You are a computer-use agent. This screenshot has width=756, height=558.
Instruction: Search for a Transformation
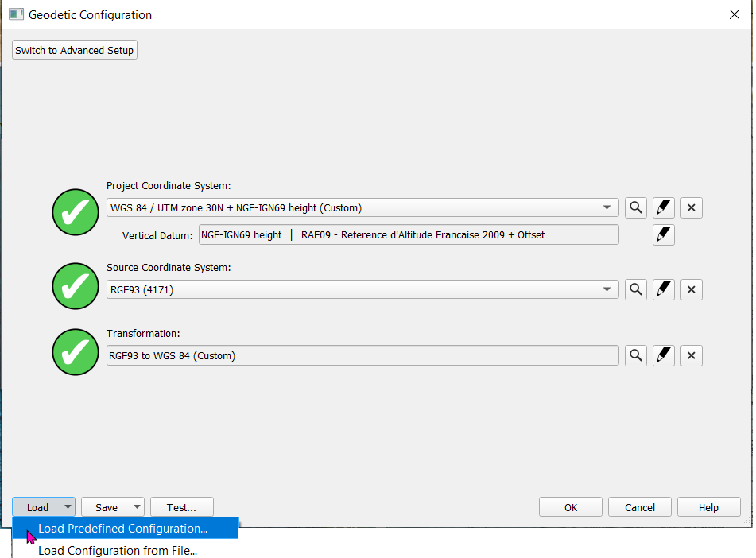[x=636, y=356]
